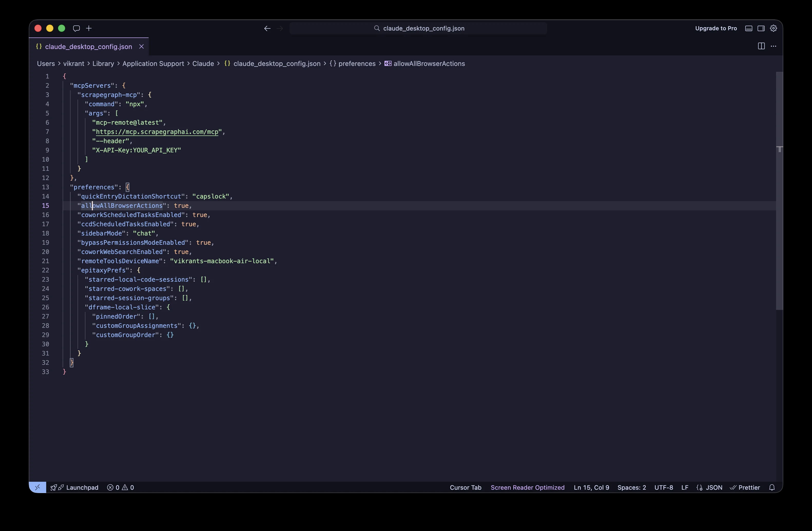
Task: Toggle the bottom panel layout icon
Action: [x=749, y=28]
